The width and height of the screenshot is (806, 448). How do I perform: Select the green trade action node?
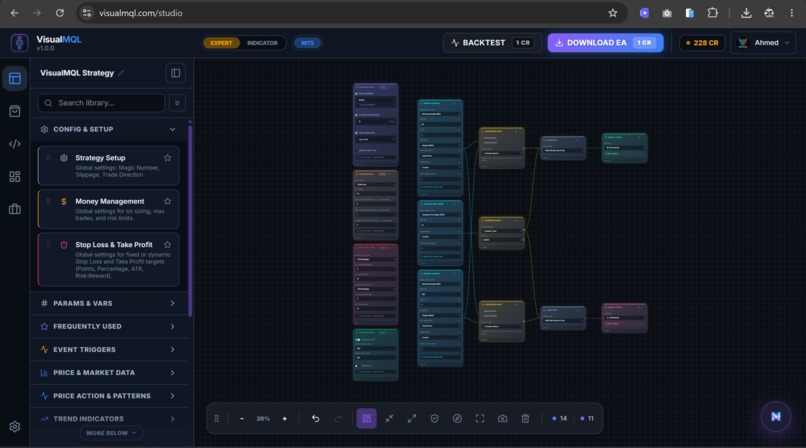(x=625, y=147)
